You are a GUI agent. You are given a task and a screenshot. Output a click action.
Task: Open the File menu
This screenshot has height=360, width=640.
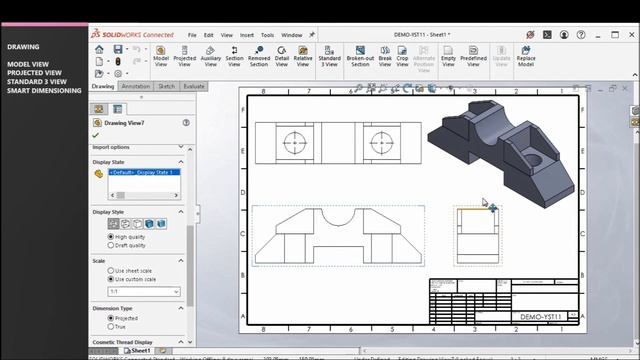click(192, 35)
